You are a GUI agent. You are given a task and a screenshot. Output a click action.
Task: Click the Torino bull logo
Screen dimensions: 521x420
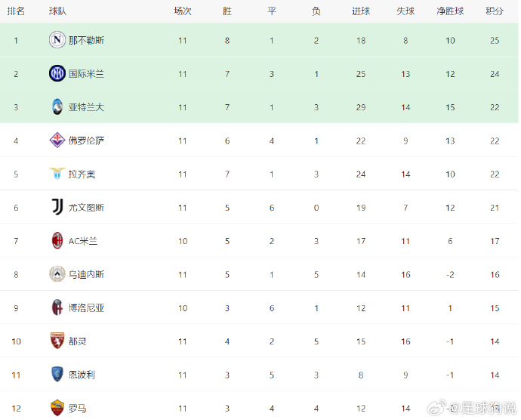[x=57, y=341]
